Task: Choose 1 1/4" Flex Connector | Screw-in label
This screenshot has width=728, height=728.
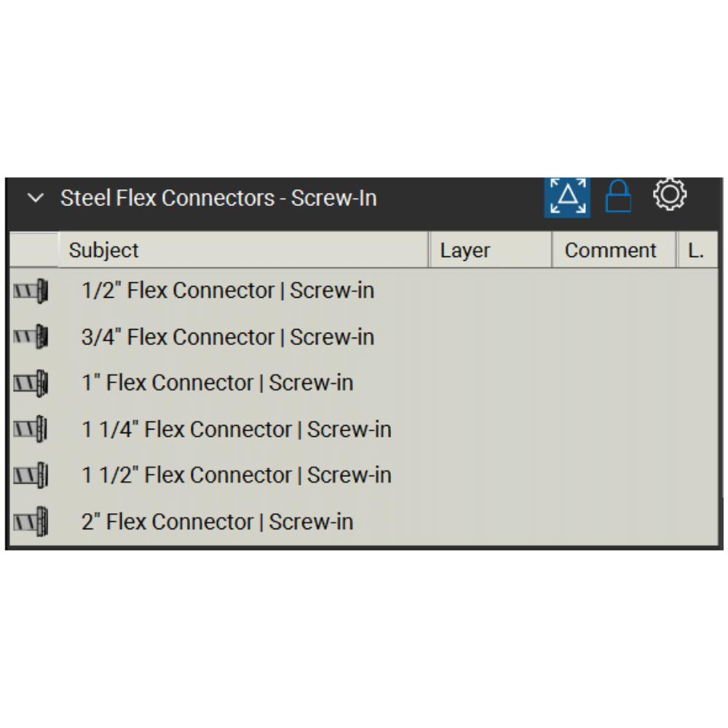Action: [237, 430]
